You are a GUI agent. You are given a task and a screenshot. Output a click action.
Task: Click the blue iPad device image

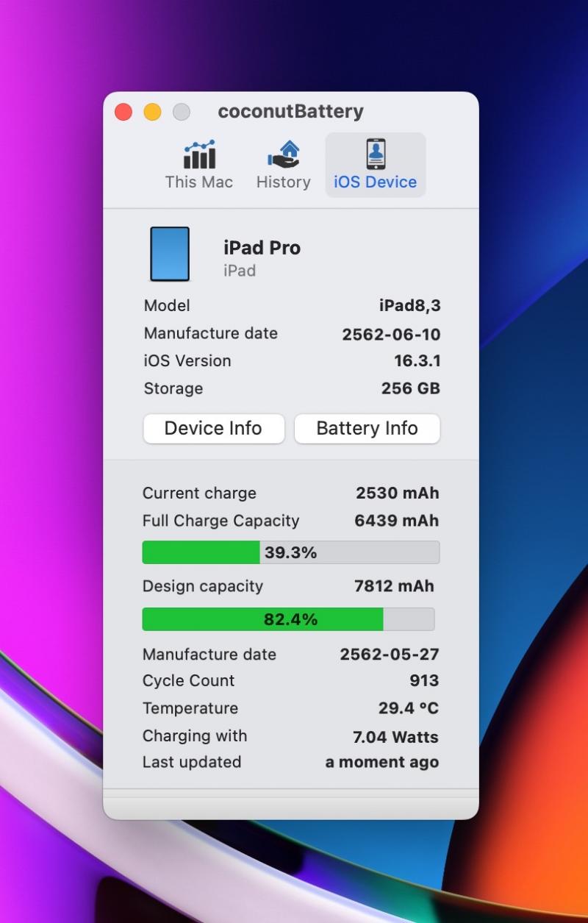coord(170,254)
